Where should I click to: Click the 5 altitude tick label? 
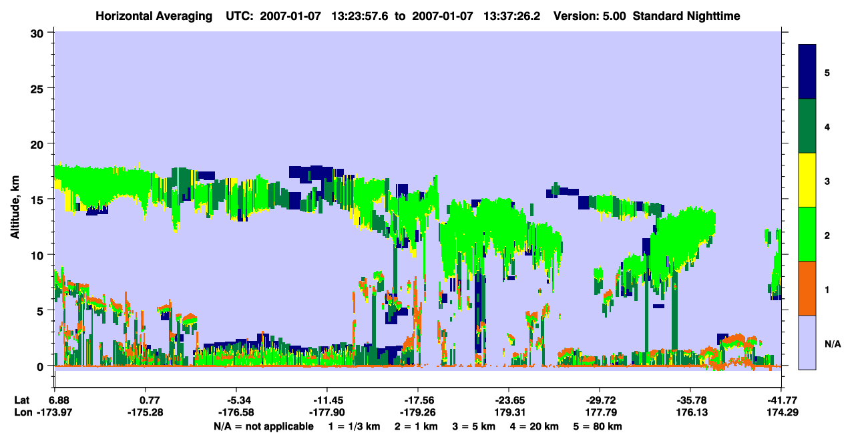41,310
